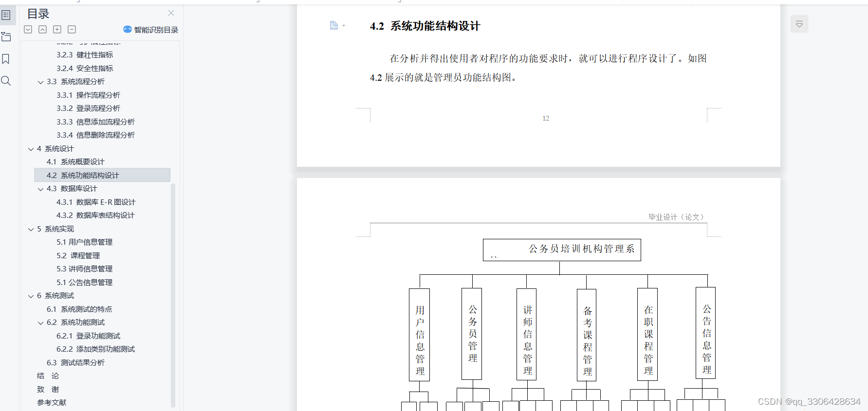868x411 pixels.
Task: Open the search sidebar icon
Action: pos(6,81)
